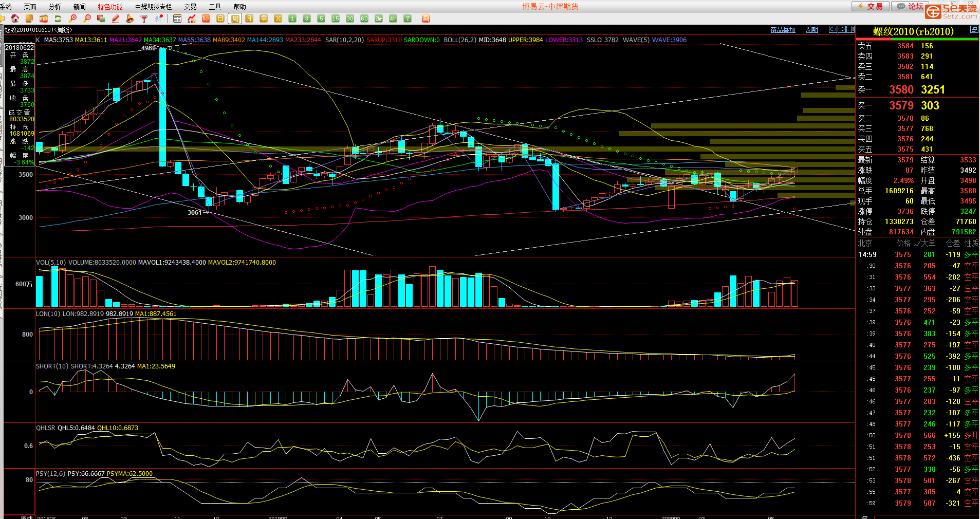Select the 月 monthly period icon
The image size is (980, 519).
[249, 18]
